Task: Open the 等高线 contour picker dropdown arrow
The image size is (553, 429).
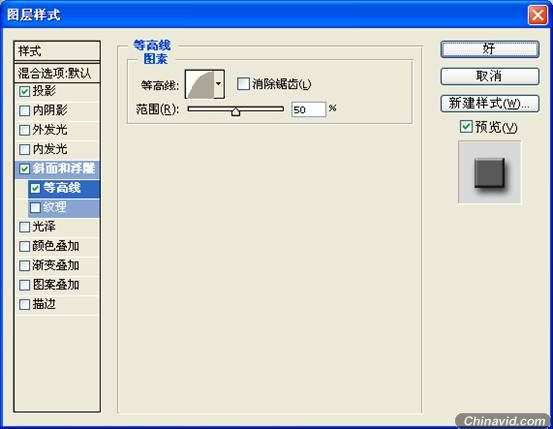Action: point(219,84)
